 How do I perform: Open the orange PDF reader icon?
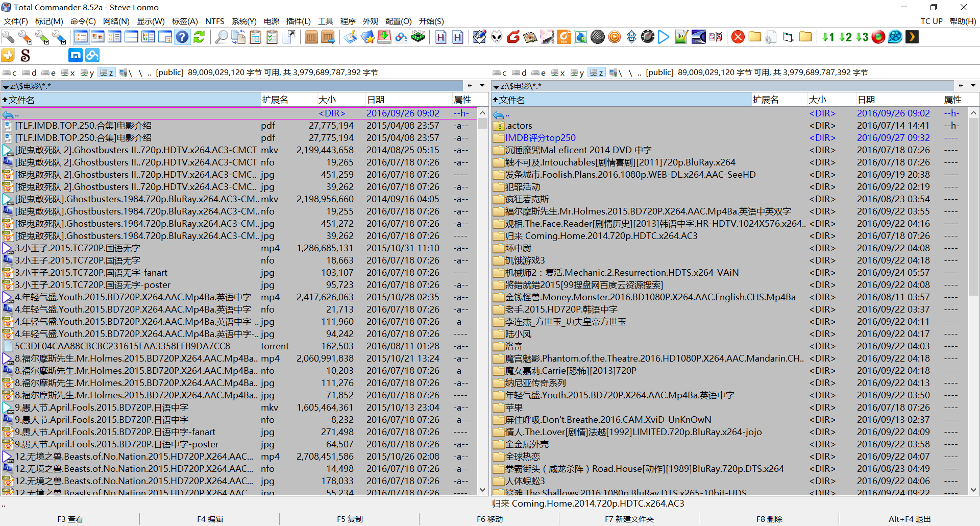coord(564,37)
